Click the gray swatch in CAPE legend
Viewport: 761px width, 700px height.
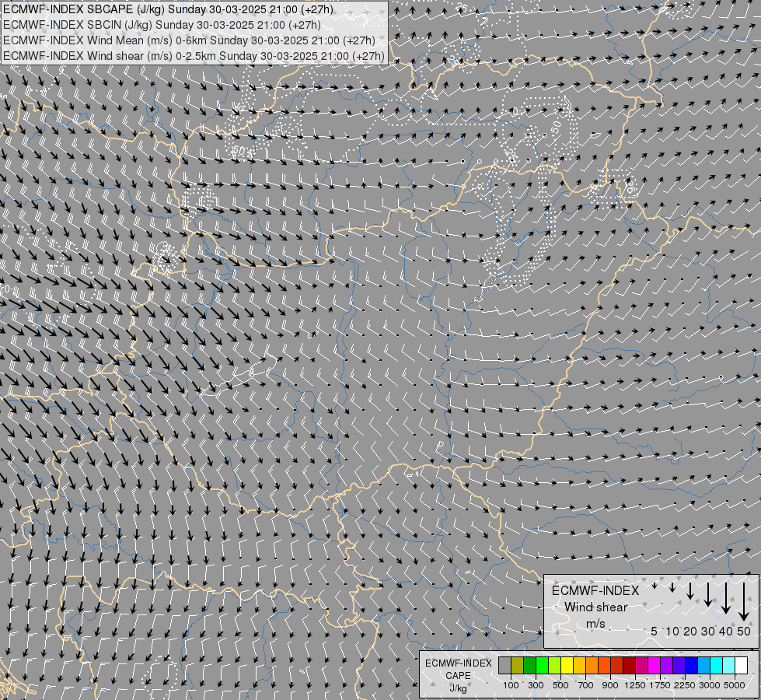(x=504, y=666)
